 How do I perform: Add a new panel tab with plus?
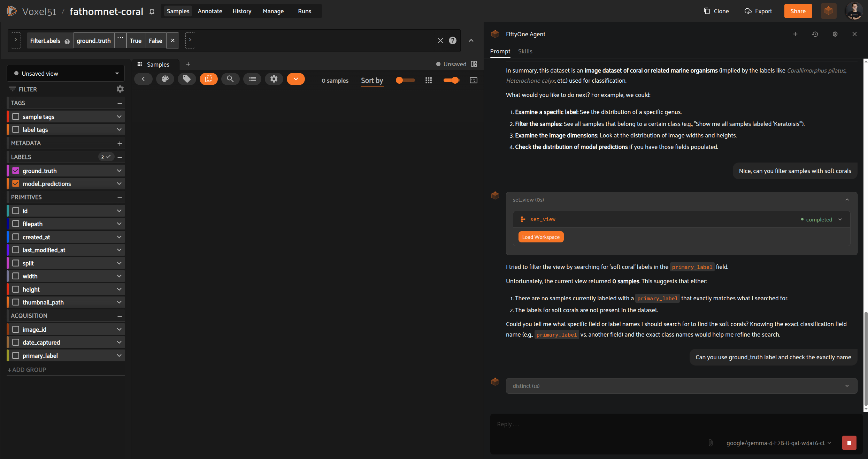coord(188,64)
